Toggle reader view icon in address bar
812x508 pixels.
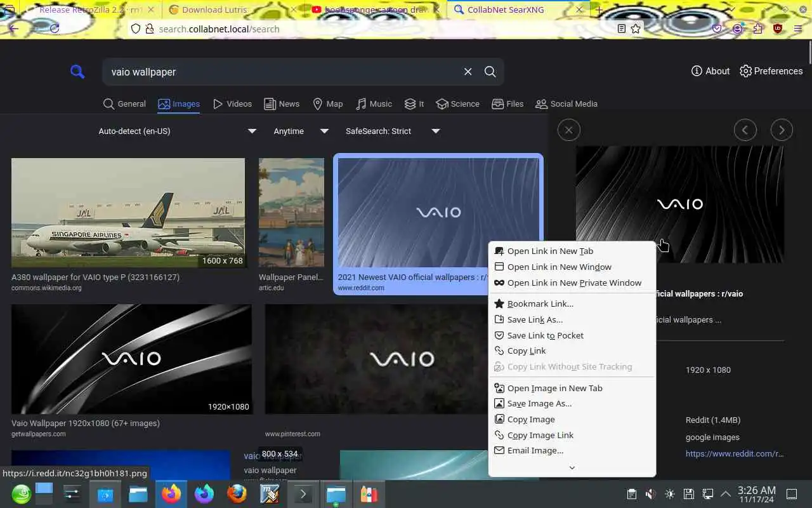(622, 29)
